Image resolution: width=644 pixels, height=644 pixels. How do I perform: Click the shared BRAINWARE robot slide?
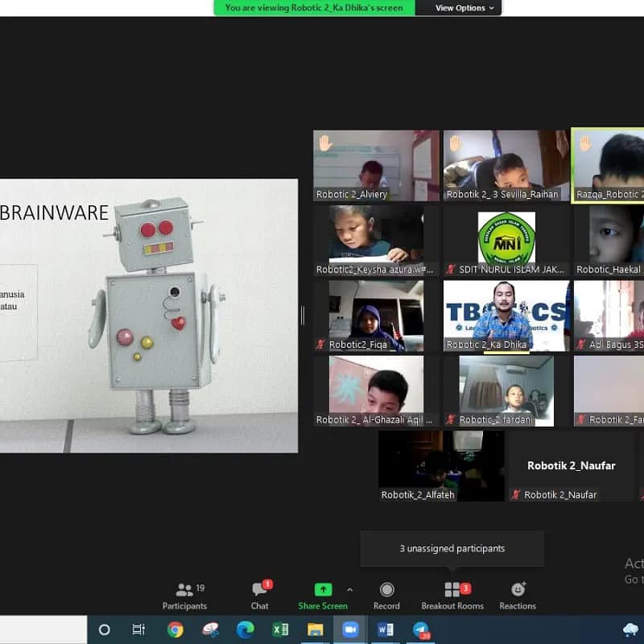pyautogui.click(x=149, y=316)
